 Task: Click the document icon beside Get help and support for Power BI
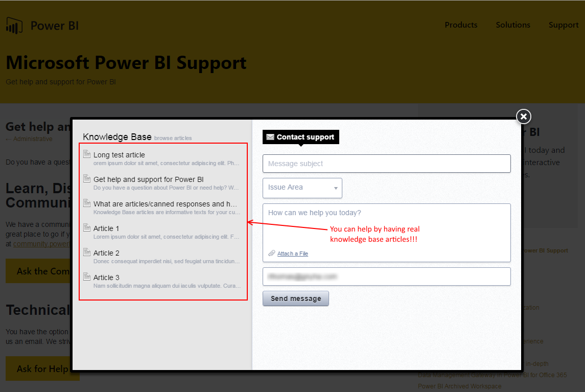[87, 178]
